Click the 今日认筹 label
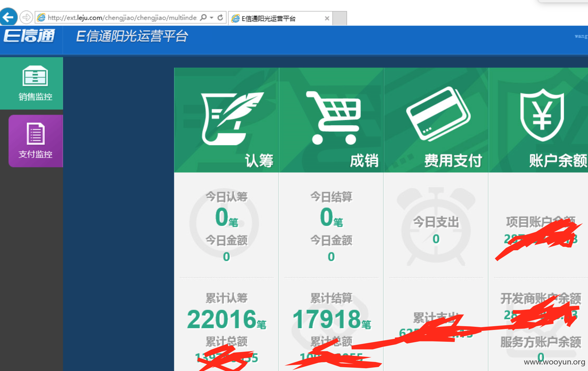Image resolution: width=588 pixels, height=371 pixels. (x=226, y=197)
